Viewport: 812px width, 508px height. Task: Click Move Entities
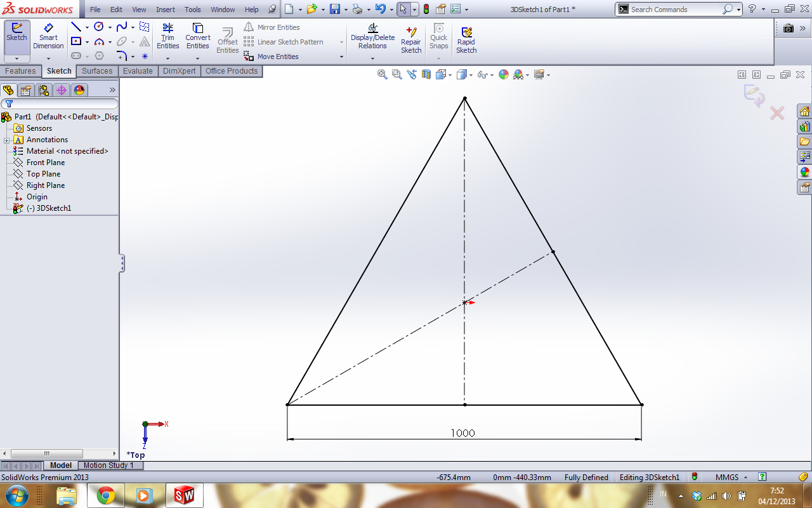(x=272, y=57)
